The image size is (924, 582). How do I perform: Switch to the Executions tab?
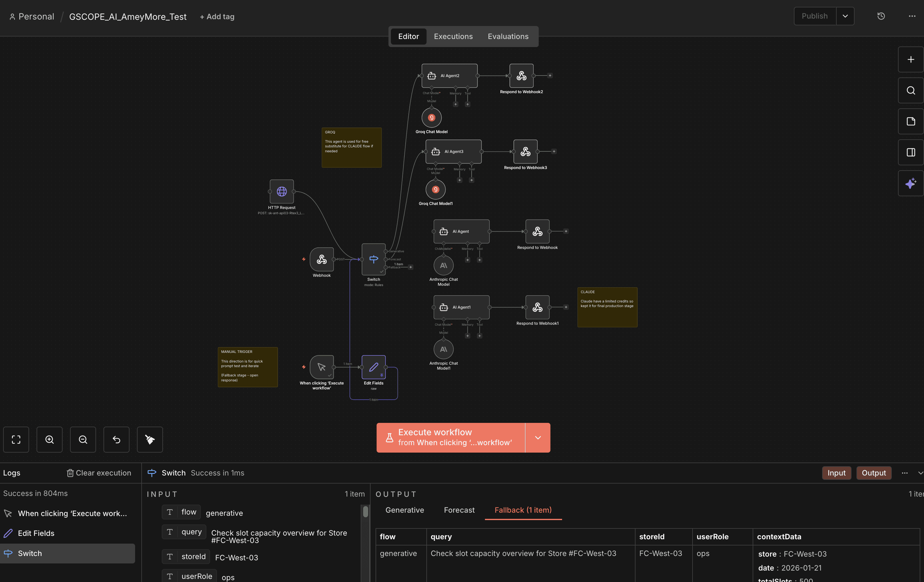point(453,37)
